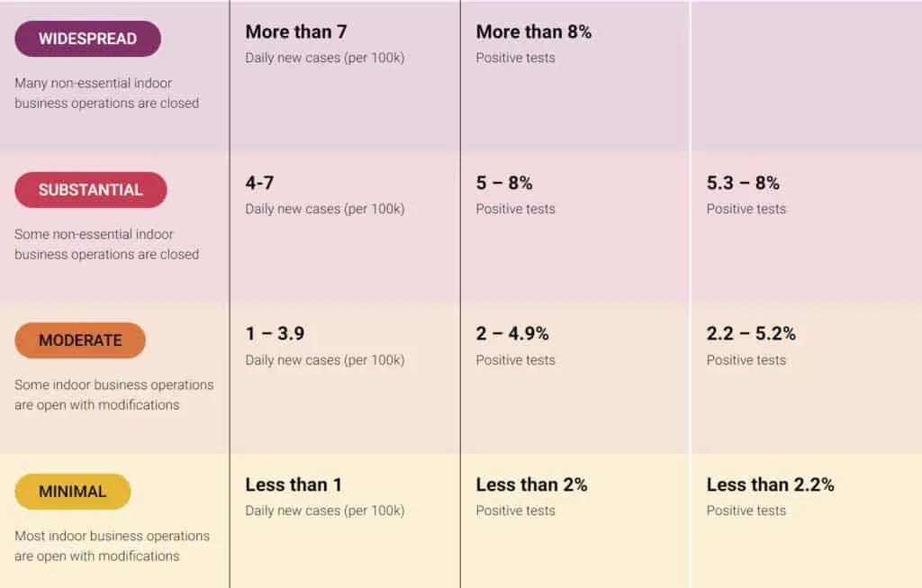Click the '2.2 – 5.2%' positive tests value
The image size is (922, 588).
[x=751, y=333]
